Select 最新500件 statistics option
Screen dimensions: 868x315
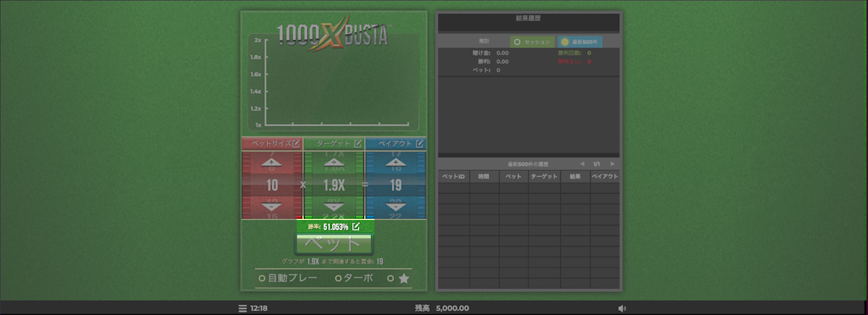coord(580,41)
